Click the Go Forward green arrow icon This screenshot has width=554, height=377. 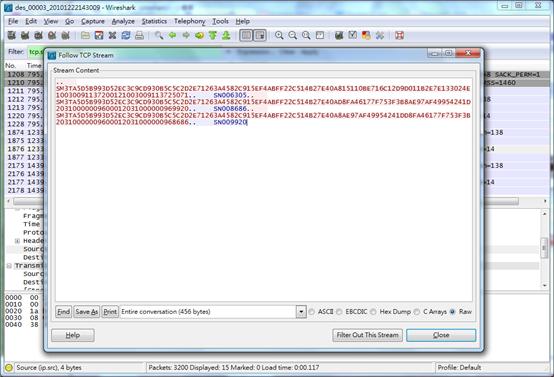[186, 35]
